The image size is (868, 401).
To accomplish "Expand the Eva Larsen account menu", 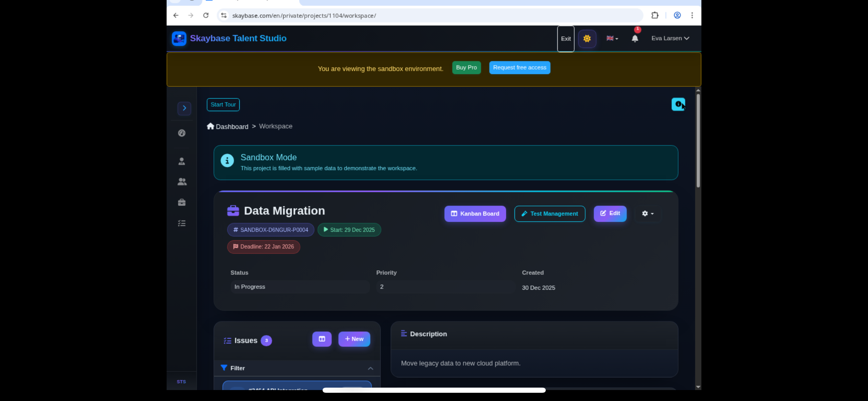I will point(670,38).
